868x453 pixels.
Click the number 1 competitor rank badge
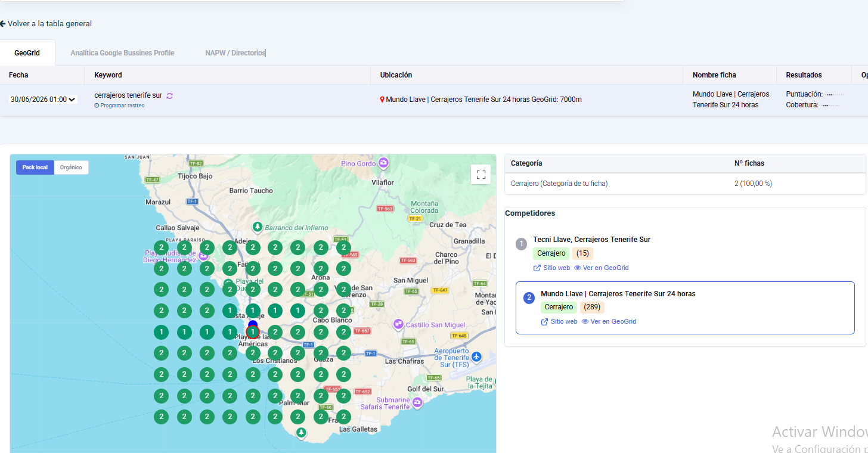522,244
